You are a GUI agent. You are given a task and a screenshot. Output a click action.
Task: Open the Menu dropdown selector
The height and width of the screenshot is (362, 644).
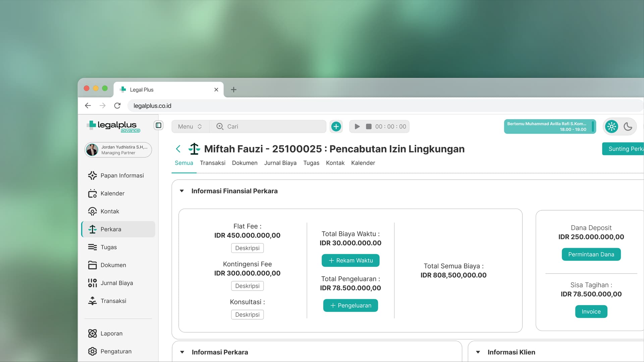pyautogui.click(x=190, y=126)
